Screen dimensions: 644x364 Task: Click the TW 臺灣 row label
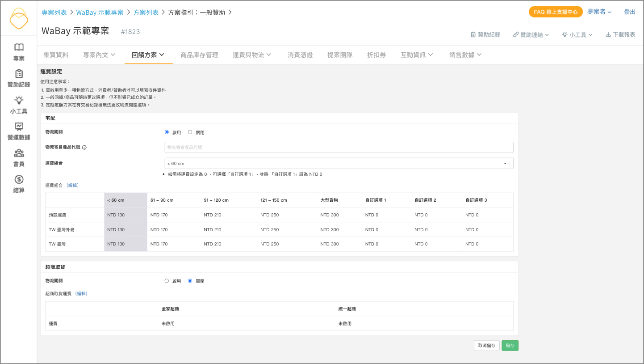tap(56, 244)
